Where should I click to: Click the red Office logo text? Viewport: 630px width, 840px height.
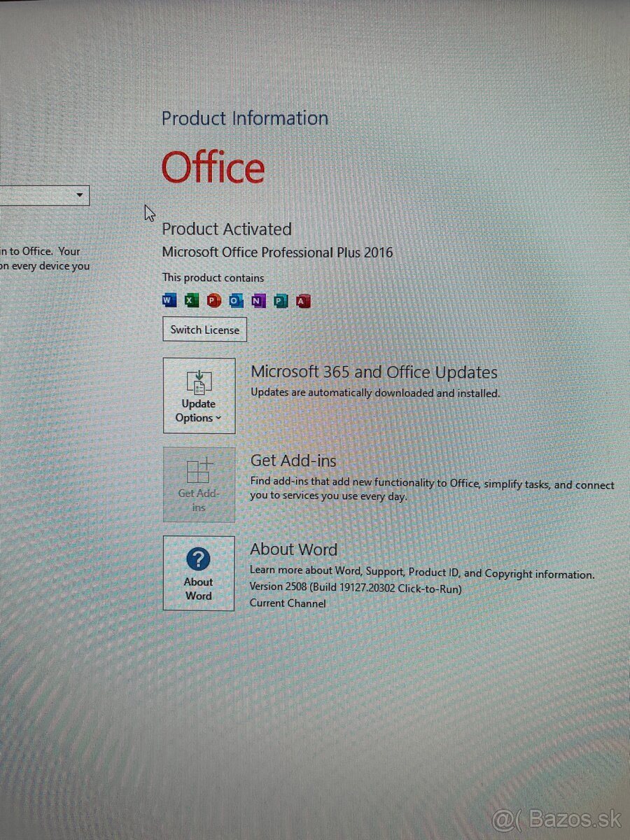pos(213,167)
